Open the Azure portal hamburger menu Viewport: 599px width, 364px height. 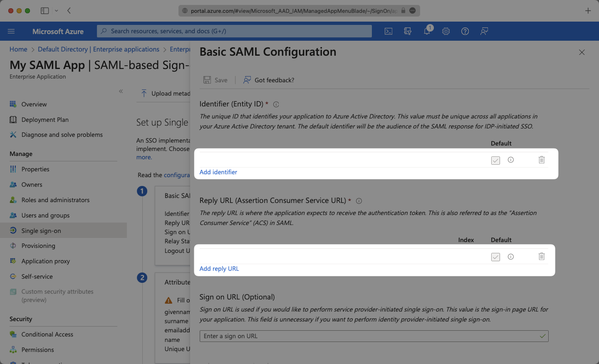tap(11, 31)
